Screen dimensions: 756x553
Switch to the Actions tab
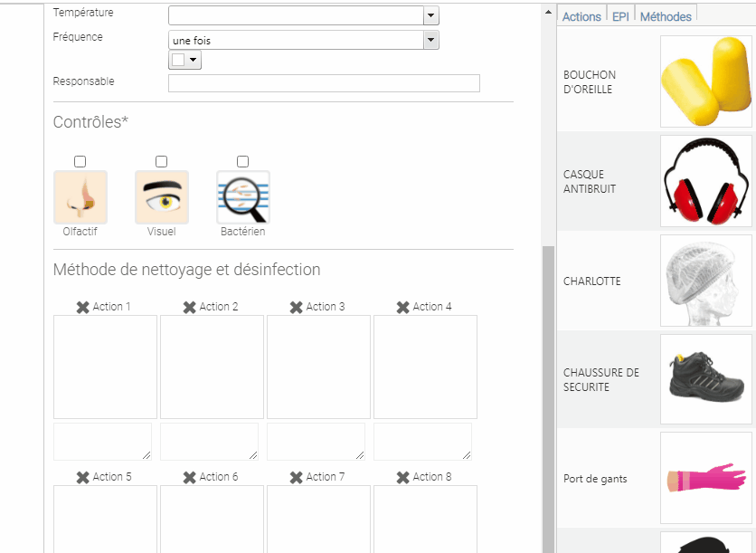[x=581, y=15]
